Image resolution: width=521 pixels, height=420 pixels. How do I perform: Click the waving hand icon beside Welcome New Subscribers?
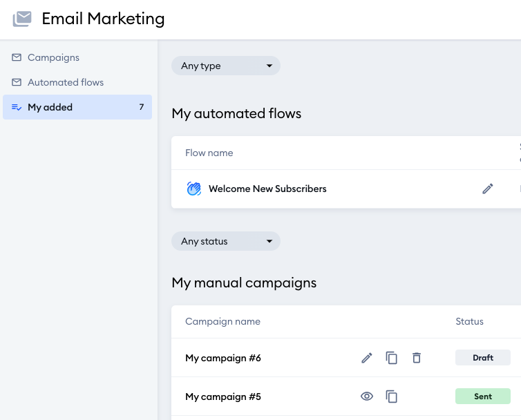[x=194, y=189]
